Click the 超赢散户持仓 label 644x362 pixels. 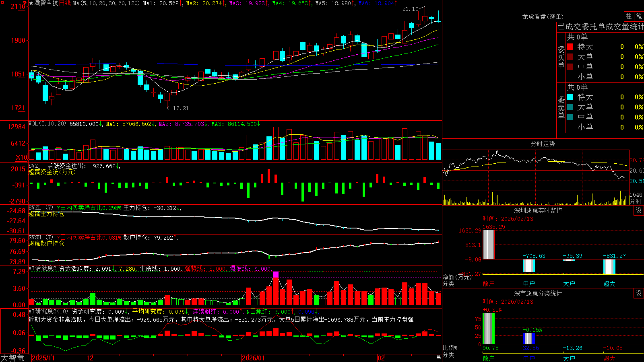(46, 243)
